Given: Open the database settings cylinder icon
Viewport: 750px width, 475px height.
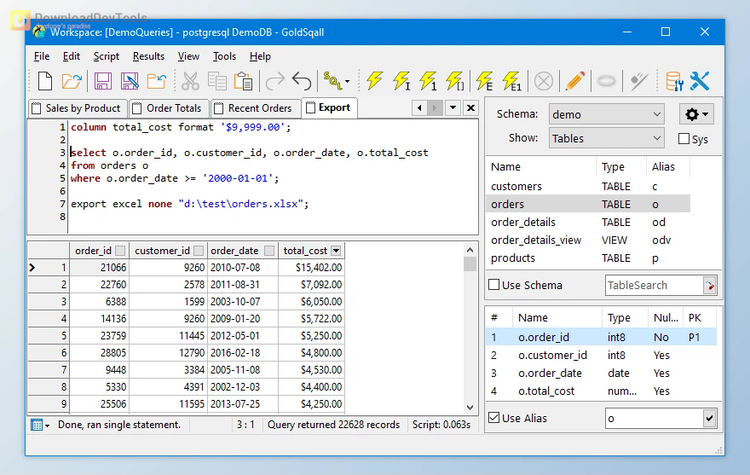Looking at the screenshot, I should [674, 81].
